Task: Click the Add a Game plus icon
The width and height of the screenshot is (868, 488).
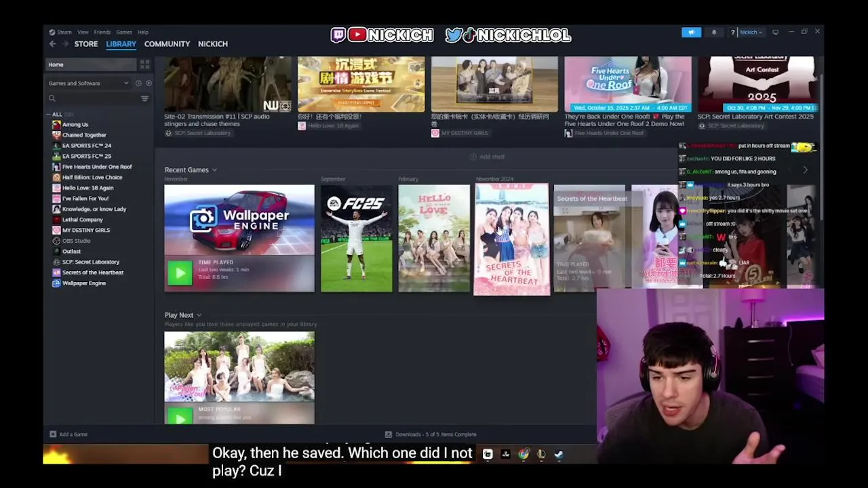Action: click(53, 434)
